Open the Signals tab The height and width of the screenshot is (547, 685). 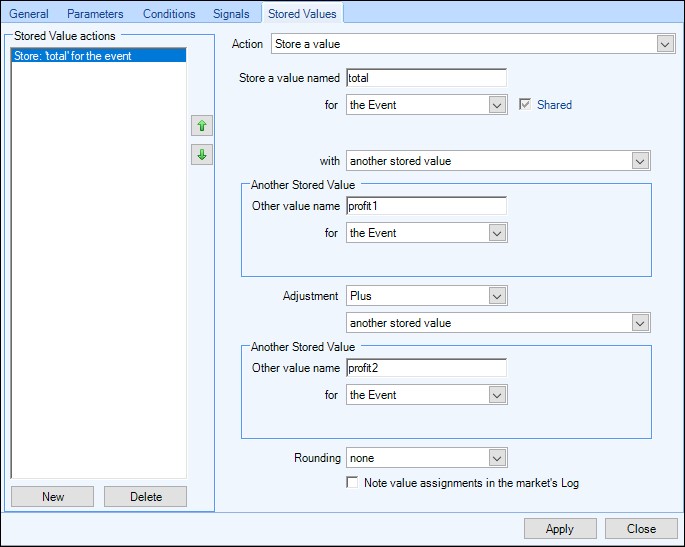pos(231,14)
